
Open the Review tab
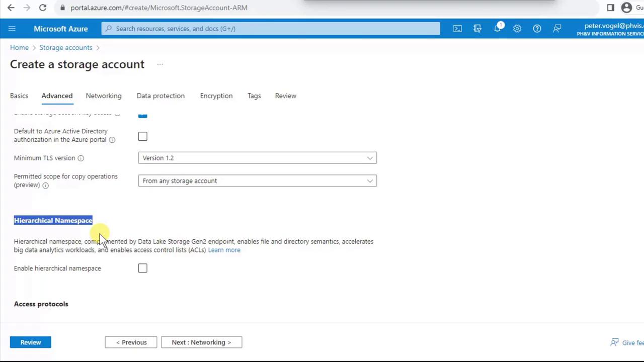pyautogui.click(x=286, y=96)
